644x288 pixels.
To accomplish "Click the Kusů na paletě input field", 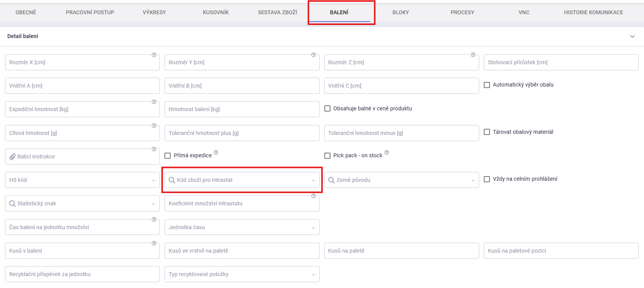I will [401, 251].
